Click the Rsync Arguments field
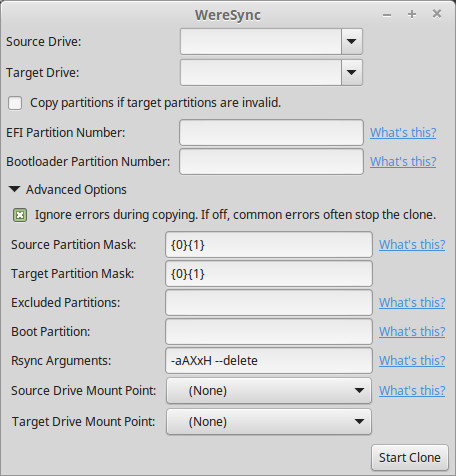The image size is (456, 476). pos(269,361)
